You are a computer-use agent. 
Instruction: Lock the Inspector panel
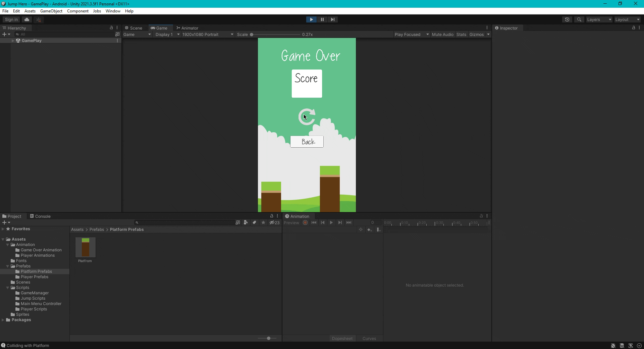(x=633, y=28)
